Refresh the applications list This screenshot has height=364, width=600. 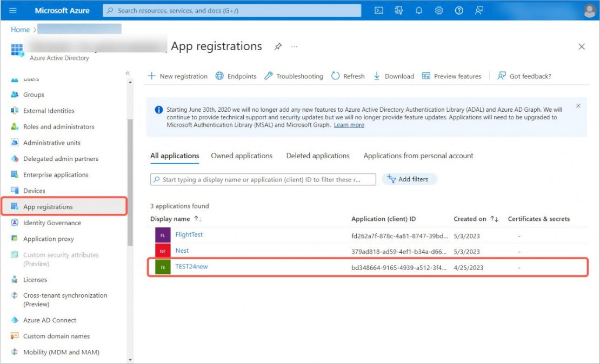348,76
